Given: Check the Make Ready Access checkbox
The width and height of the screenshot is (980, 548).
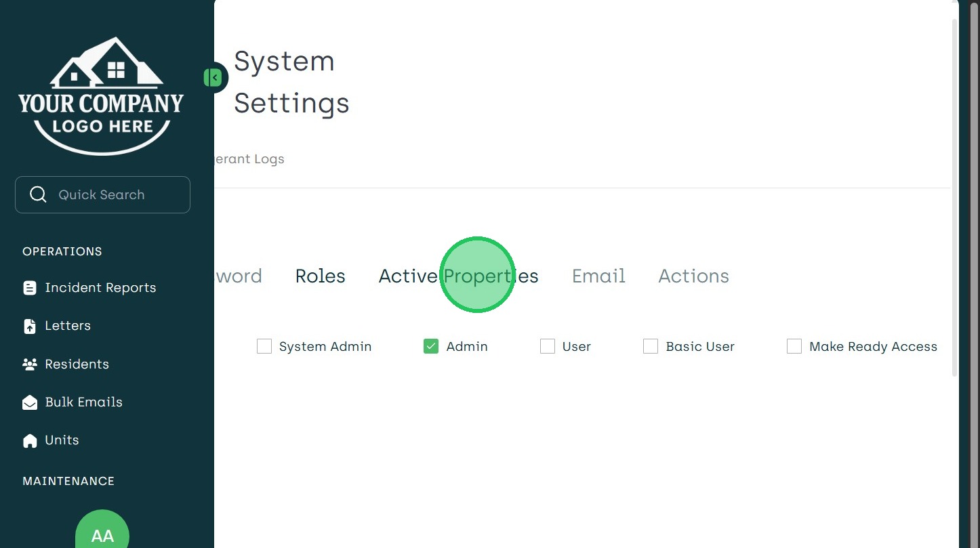Looking at the screenshot, I should (x=794, y=347).
